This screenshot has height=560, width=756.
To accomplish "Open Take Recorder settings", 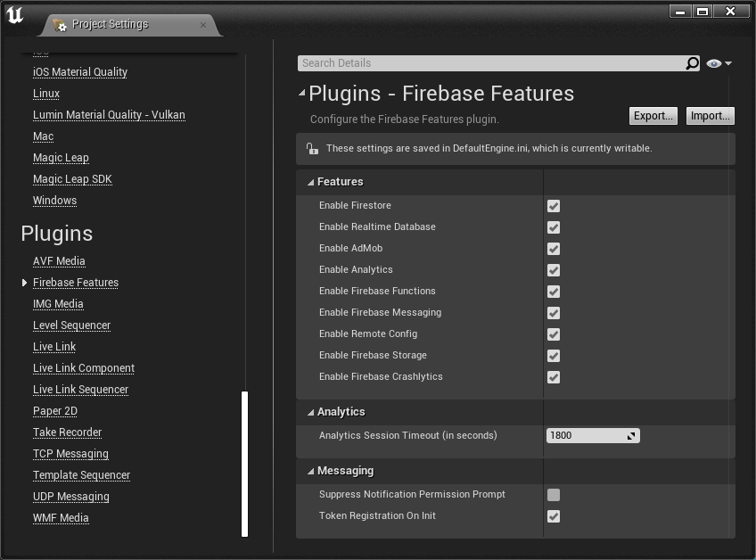I will point(68,432).
